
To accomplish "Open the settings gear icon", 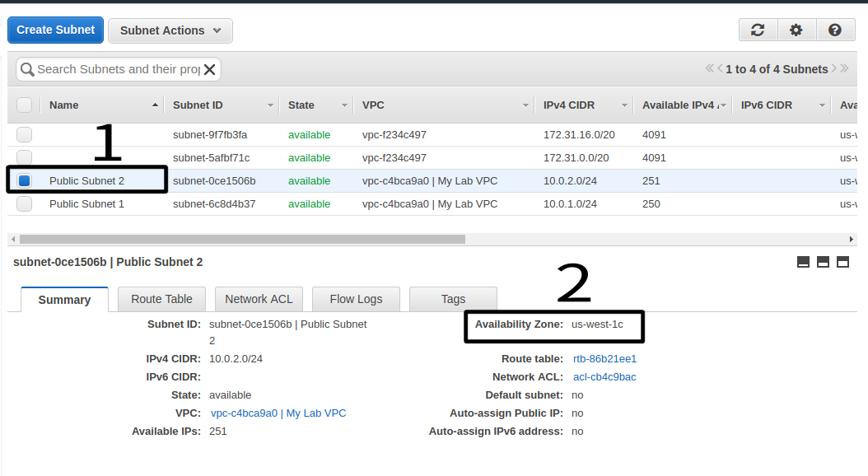I will (796, 30).
